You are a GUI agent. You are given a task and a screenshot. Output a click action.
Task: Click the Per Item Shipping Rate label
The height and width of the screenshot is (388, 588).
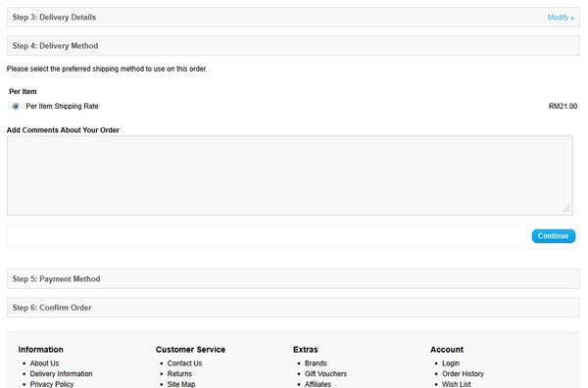click(x=63, y=107)
